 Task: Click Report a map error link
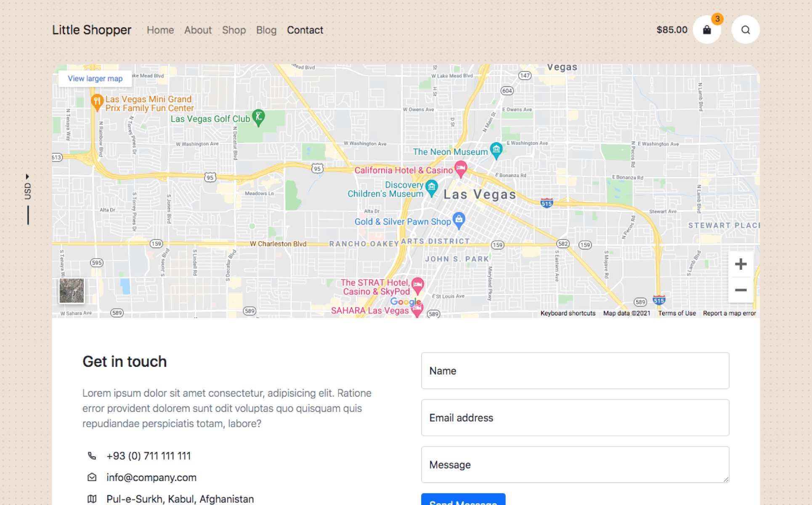pos(729,313)
